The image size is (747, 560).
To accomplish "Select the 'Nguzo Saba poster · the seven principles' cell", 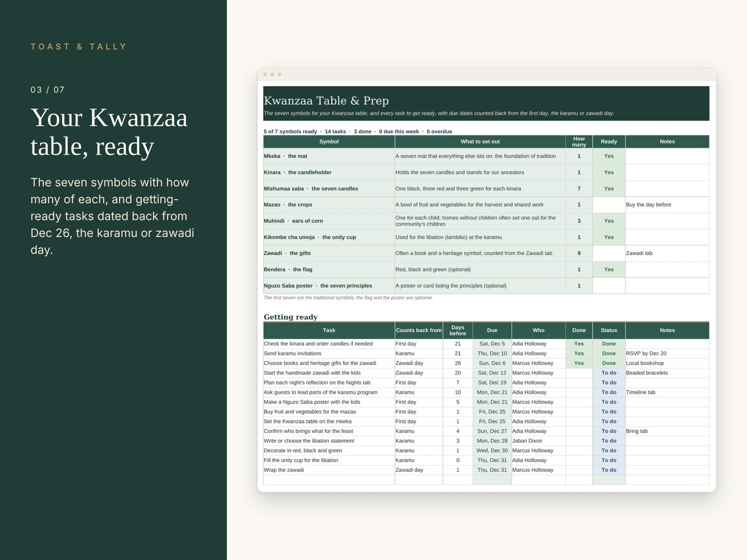I will [x=329, y=286].
